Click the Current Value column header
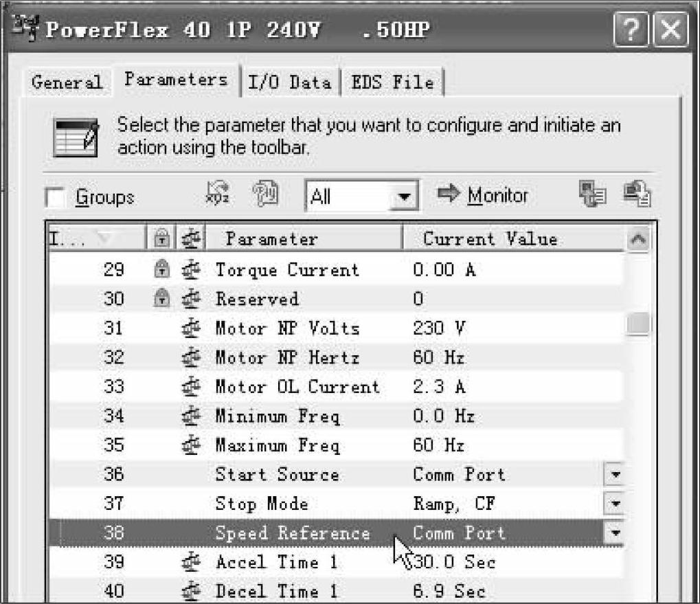700x604 pixels. point(513,239)
